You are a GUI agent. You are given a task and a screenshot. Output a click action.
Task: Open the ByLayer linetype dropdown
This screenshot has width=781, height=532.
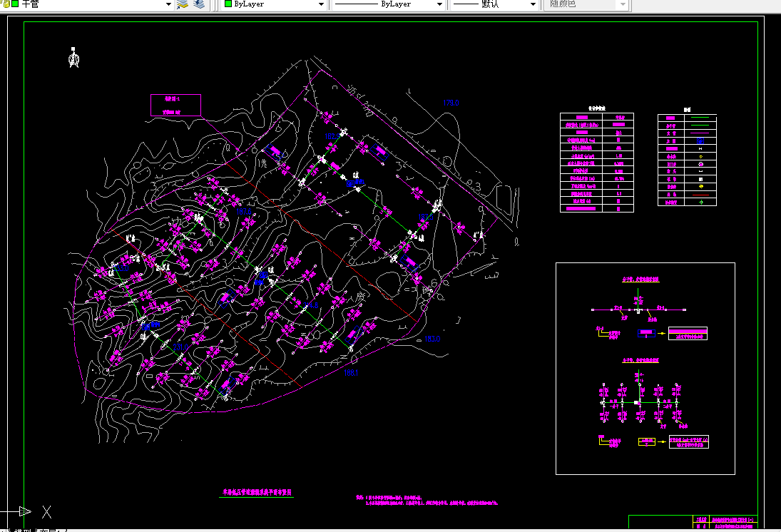click(x=439, y=4)
